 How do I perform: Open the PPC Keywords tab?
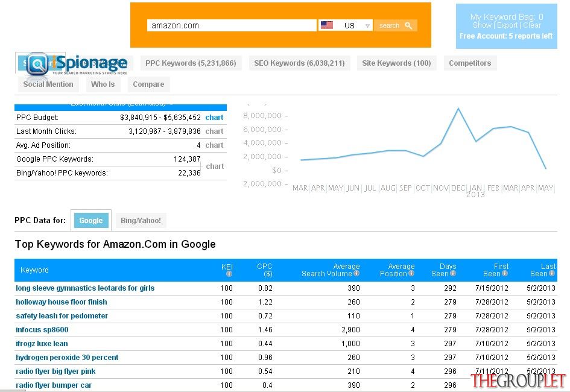coord(191,63)
